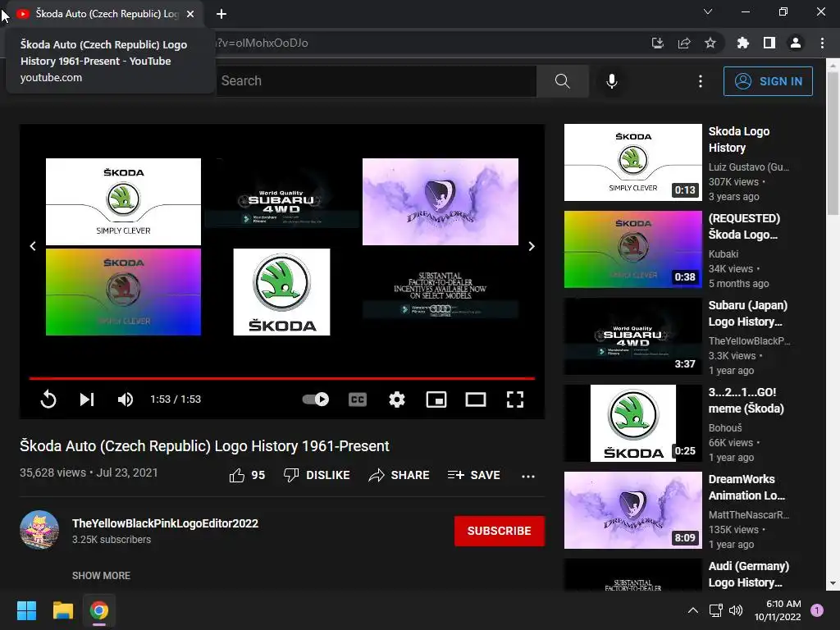Click the previous arrow on end screen
Image resolution: width=840 pixels, height=630 pixels.
(33, 246)
